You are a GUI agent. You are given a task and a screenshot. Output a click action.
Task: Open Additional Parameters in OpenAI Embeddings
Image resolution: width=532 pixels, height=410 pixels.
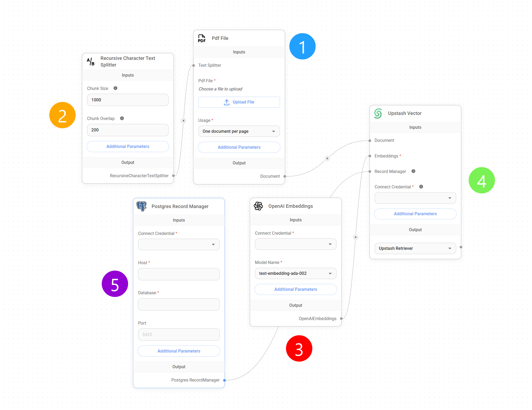pos(295,289)
